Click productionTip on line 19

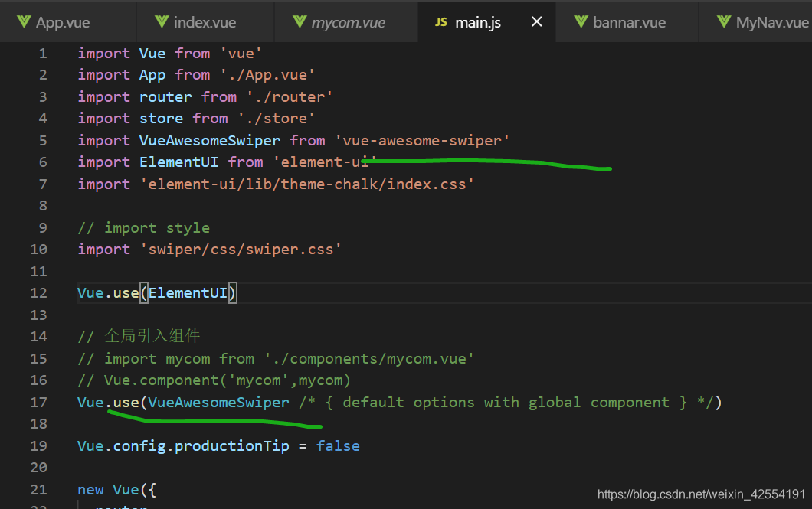point(232,446)
